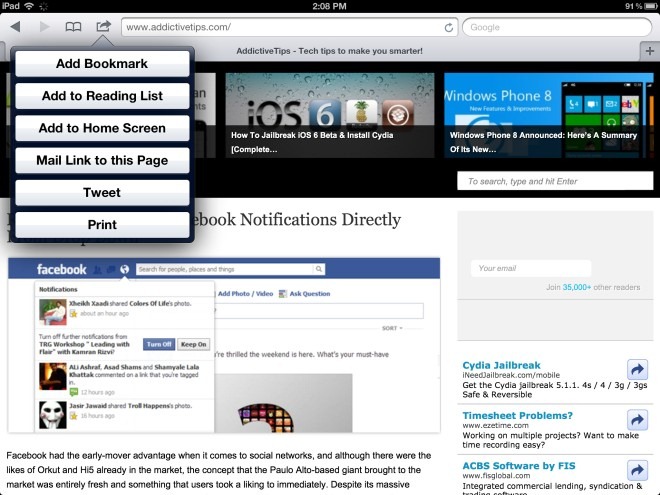Click the 2:08 PM clock in status bar
Screen dimensions: 660x495
[329, 6]
